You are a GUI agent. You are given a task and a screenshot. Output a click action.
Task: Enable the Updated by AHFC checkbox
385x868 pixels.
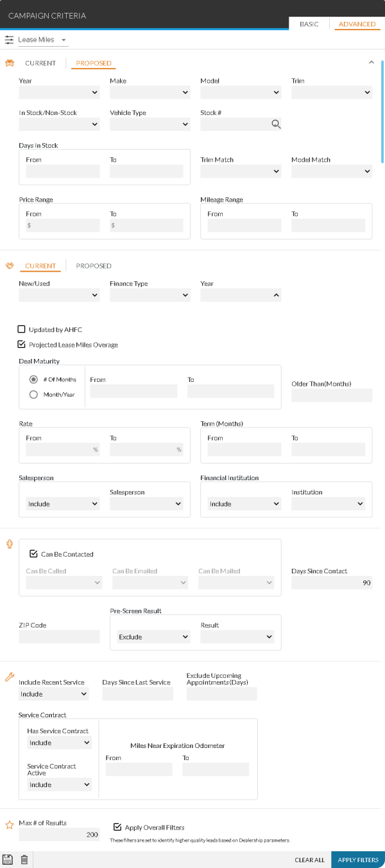click(x=22, y=329)
